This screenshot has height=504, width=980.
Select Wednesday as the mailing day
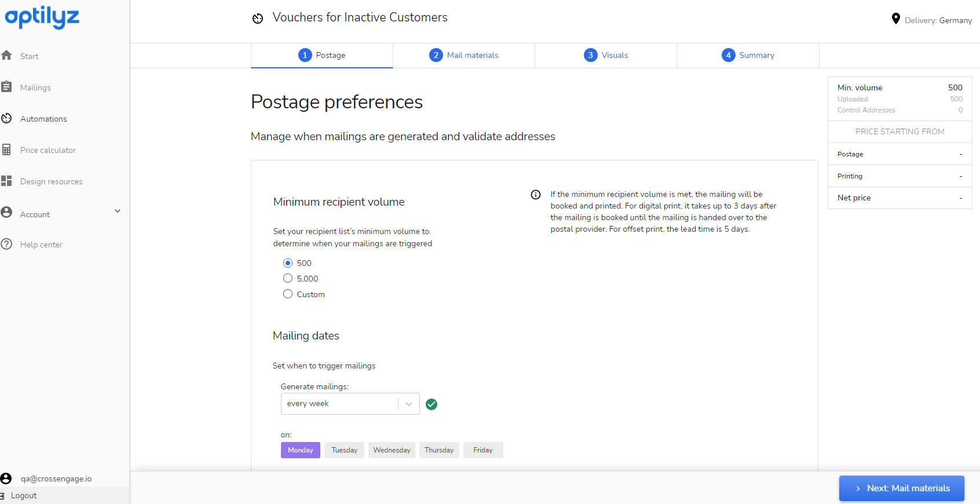[x=392, y=450]
